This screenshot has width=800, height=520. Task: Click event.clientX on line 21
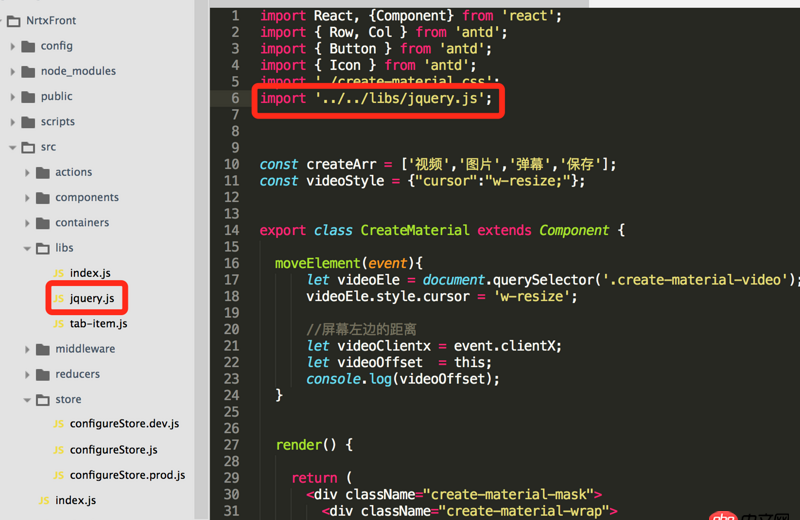504,346
